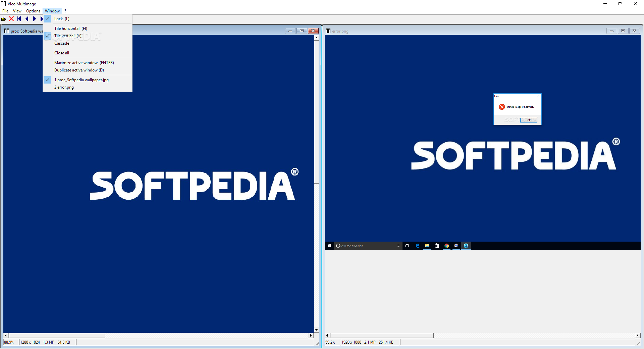
Task: Click the Vico MultImage application title icon
Action: click(x=3, y=4)
